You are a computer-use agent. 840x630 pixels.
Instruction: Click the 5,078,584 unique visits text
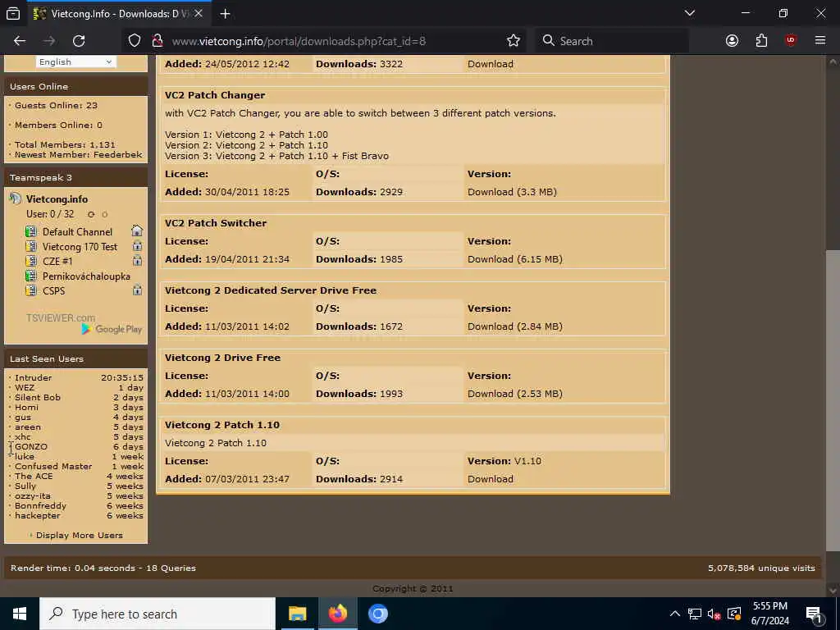761,568
